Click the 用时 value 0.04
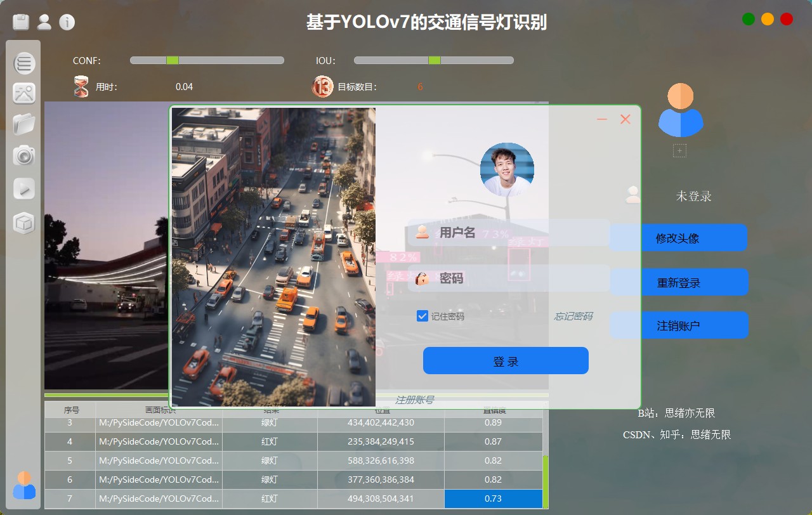This screenshot has width=812, height=515. tap(184, 87)
